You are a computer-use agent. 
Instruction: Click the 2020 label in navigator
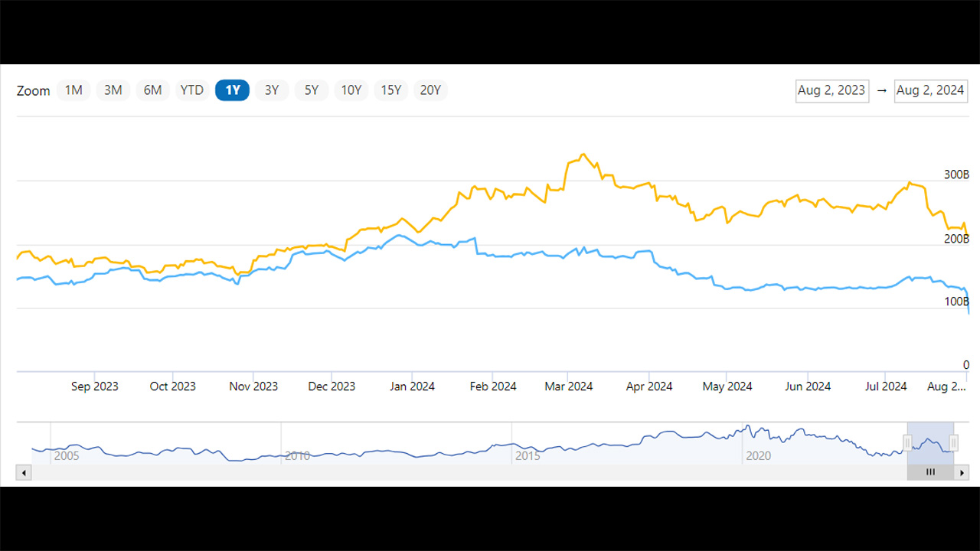tap(758, 456)
